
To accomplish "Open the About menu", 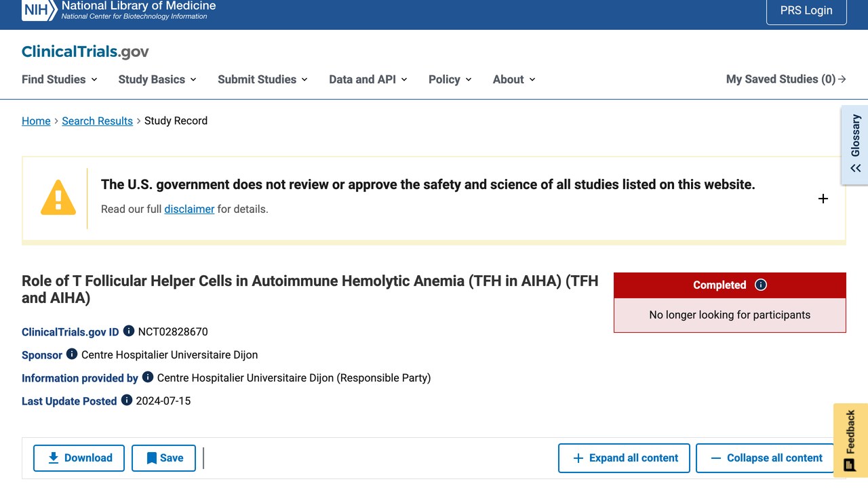I will tap(514, 79).
